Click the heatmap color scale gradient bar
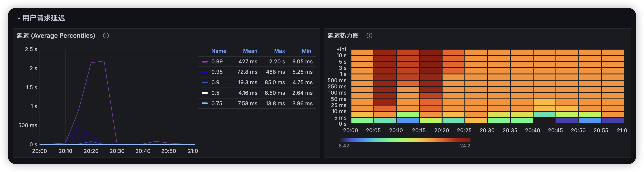 405,140
